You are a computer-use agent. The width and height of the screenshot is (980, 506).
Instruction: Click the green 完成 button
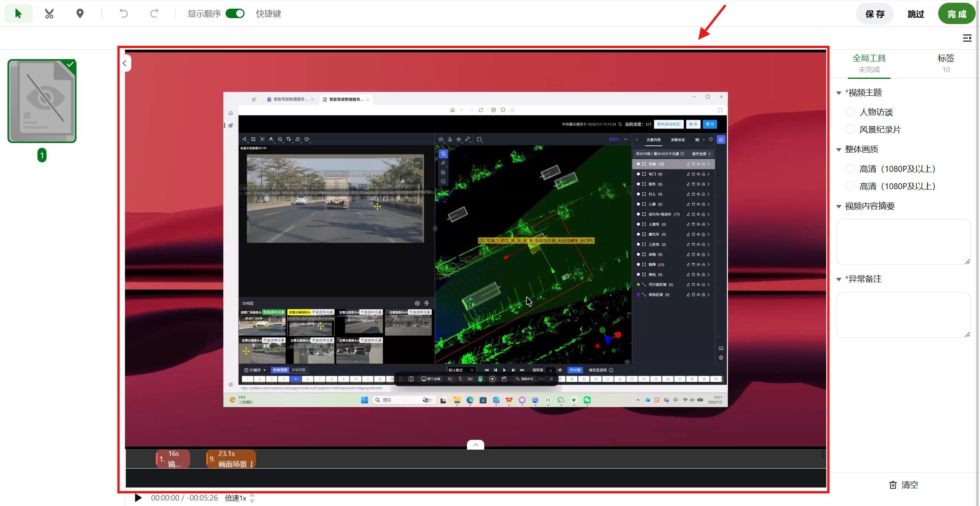coord(957,14)
